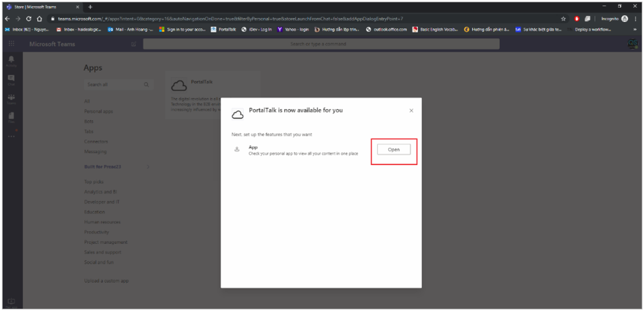Open Teams in the left rail
The width and height of the screenshot is (644, 311).
[11, 99]
